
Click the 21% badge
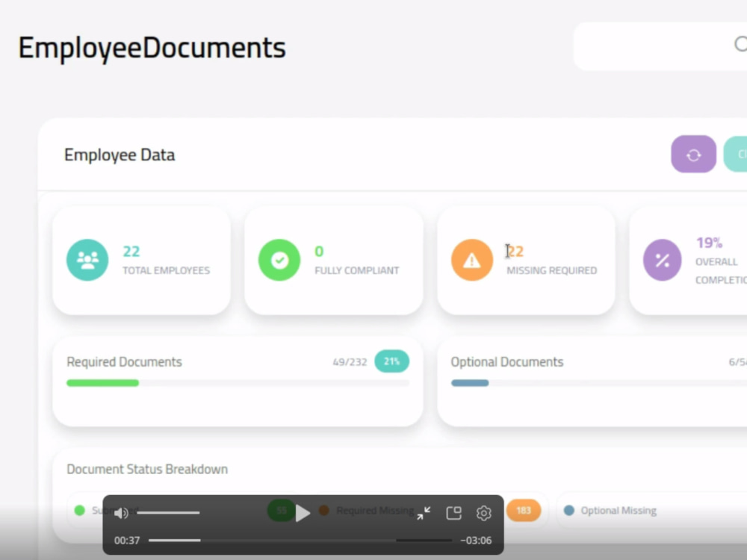[391, 361]
